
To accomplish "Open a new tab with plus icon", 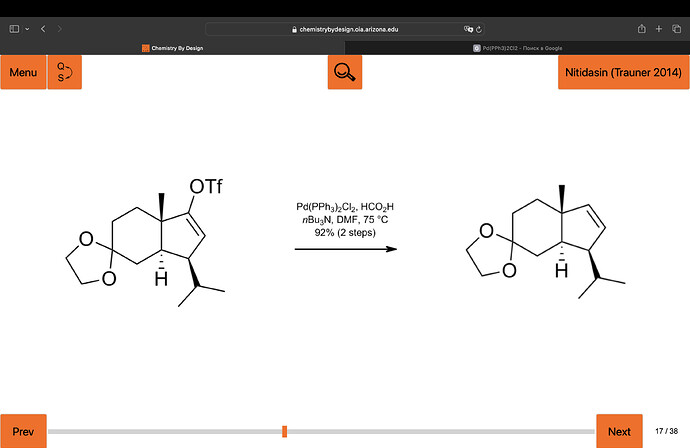I will point(659,29).
